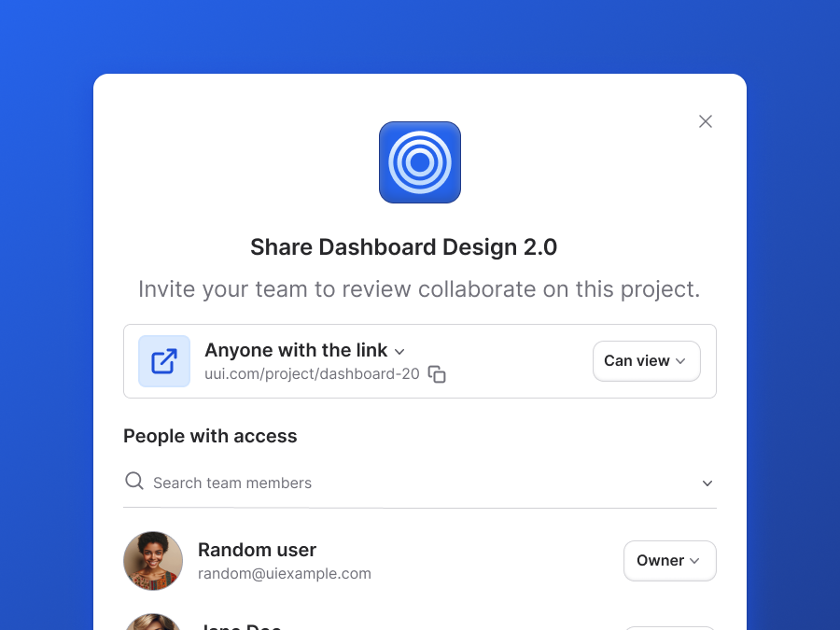Viewport: 840px width, 630px height.
Task: Open the Owner role dropdown
Action: tap(669, 560)
